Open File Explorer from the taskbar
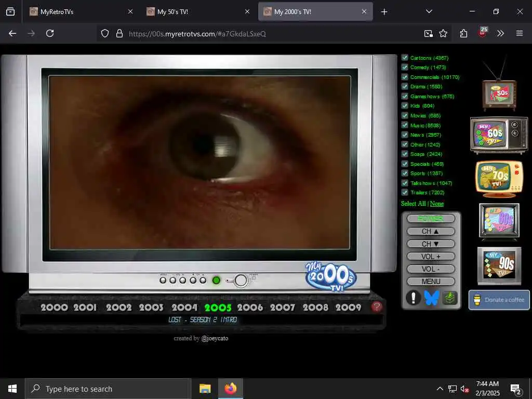Viewport: 532px width, 399px height. click(205, 389)
